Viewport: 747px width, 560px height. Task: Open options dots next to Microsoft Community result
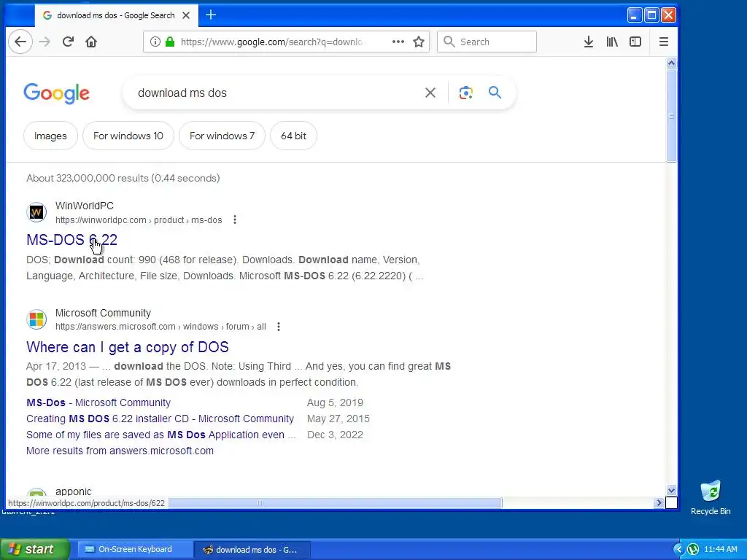point(279,327)
